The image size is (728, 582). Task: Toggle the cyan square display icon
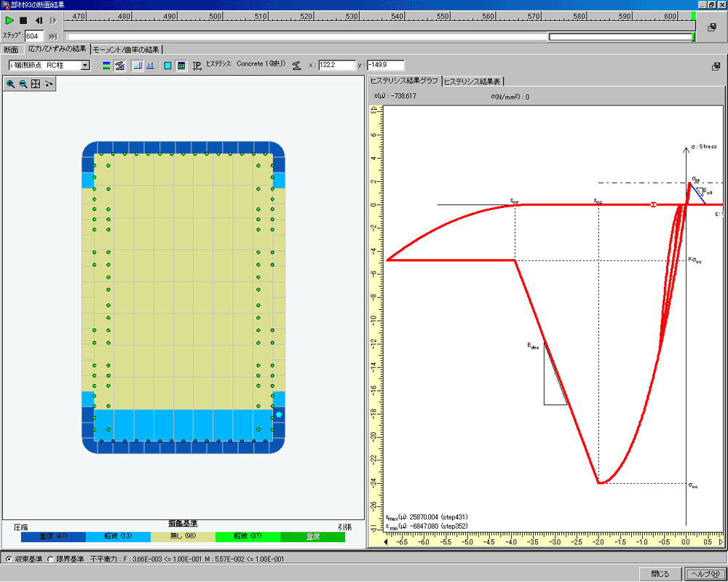168,65
